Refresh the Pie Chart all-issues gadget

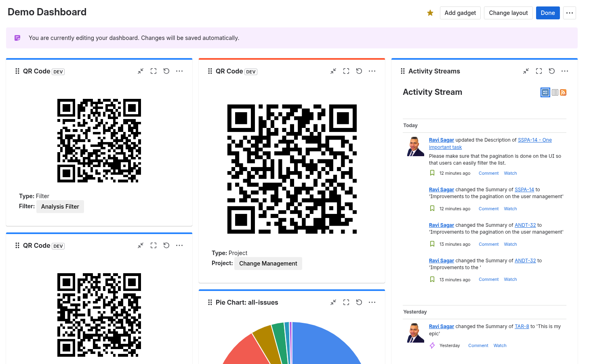359,302
